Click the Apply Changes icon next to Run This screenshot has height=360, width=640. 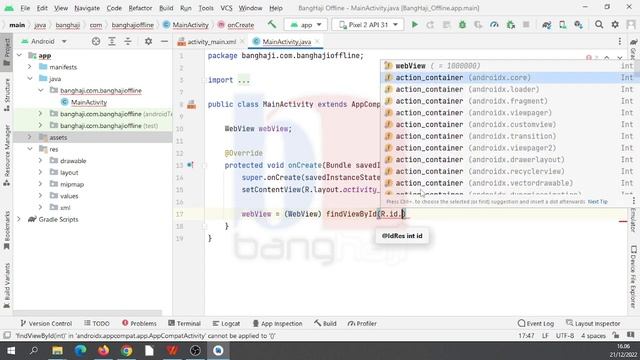430,25
